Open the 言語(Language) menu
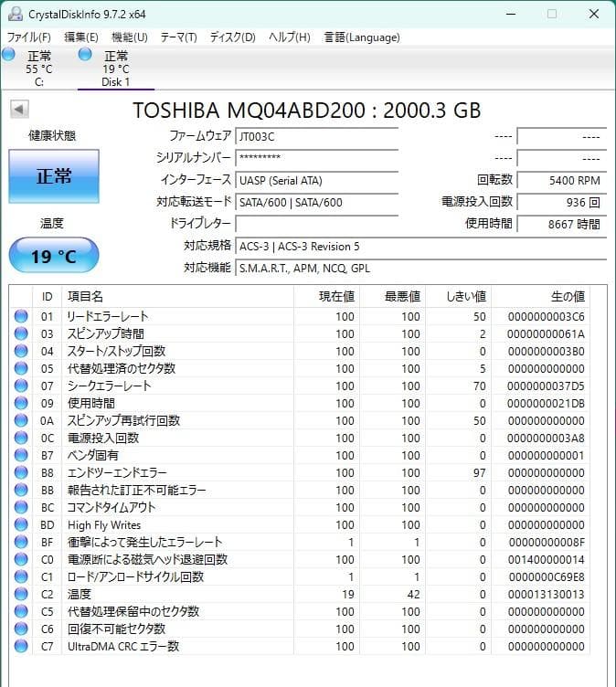The height and width of the screenshot is (687, 616). [362, 37]
